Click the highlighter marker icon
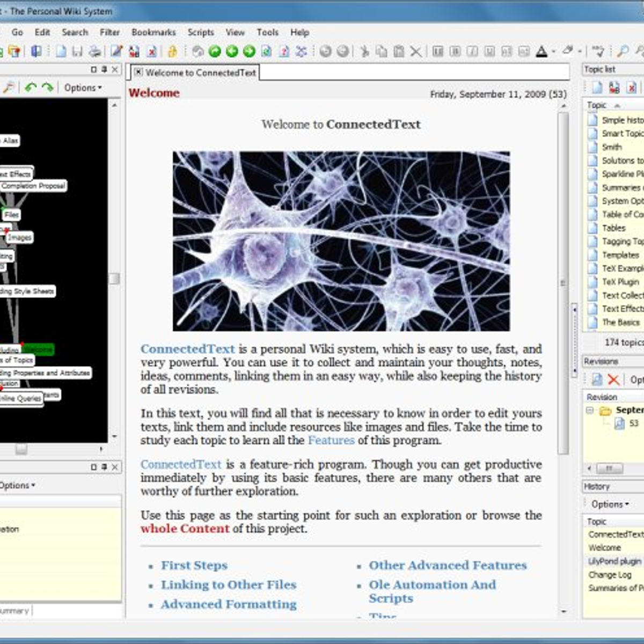 567,50
